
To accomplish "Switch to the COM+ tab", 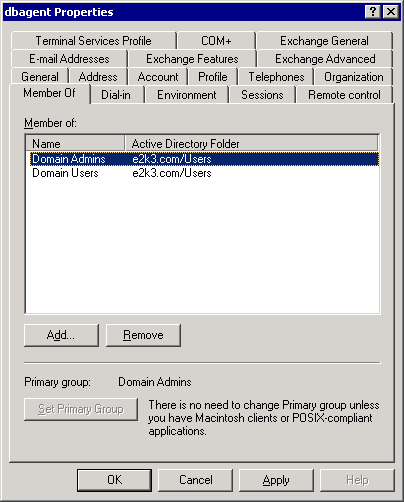I will (x=216, y=41).
